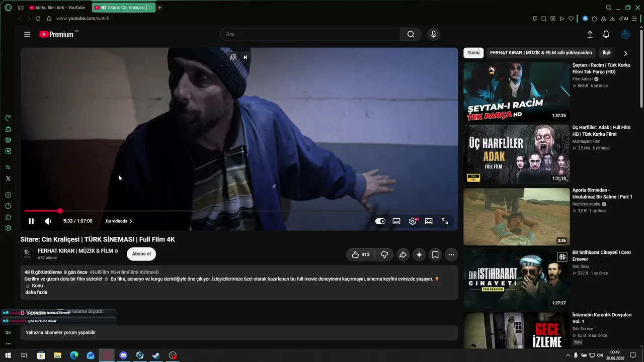Image resolution: width=644 pixels, height=362 pixels.
Task: Like the video with 412 likes
Action: click(360, 254)
